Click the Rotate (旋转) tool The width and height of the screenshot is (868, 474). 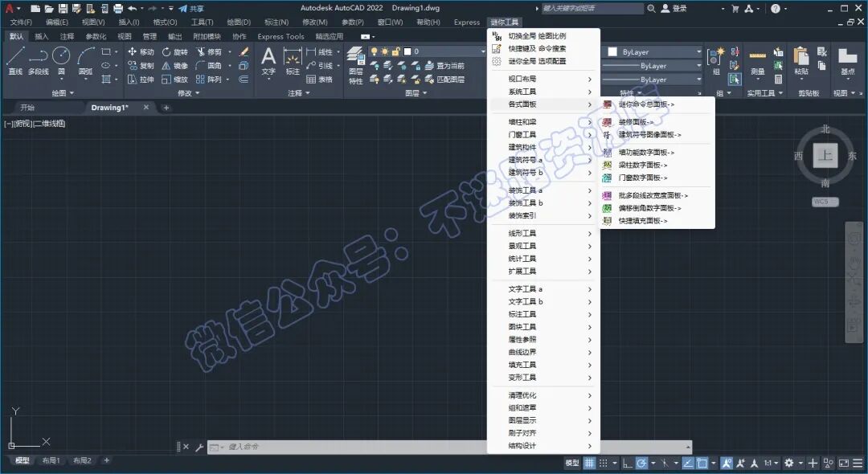pyautogui.click(x=175, y=51)
